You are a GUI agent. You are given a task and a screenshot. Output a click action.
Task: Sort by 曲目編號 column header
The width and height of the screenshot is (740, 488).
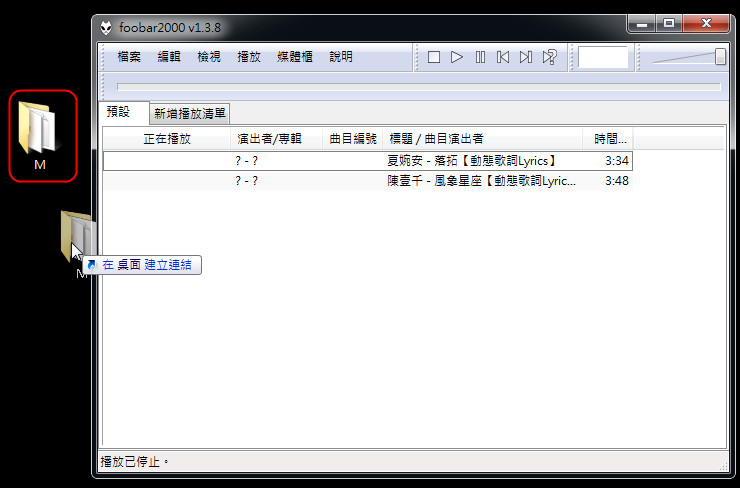[x=353, y=139]
